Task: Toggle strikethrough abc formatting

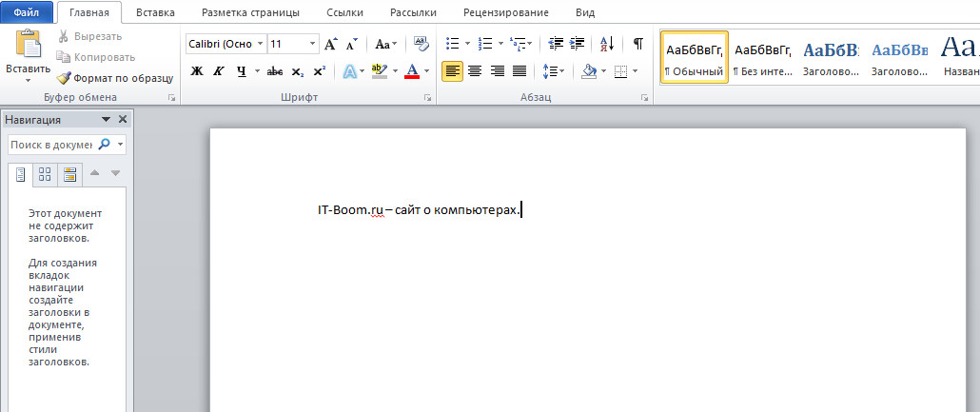Action: 274,71
